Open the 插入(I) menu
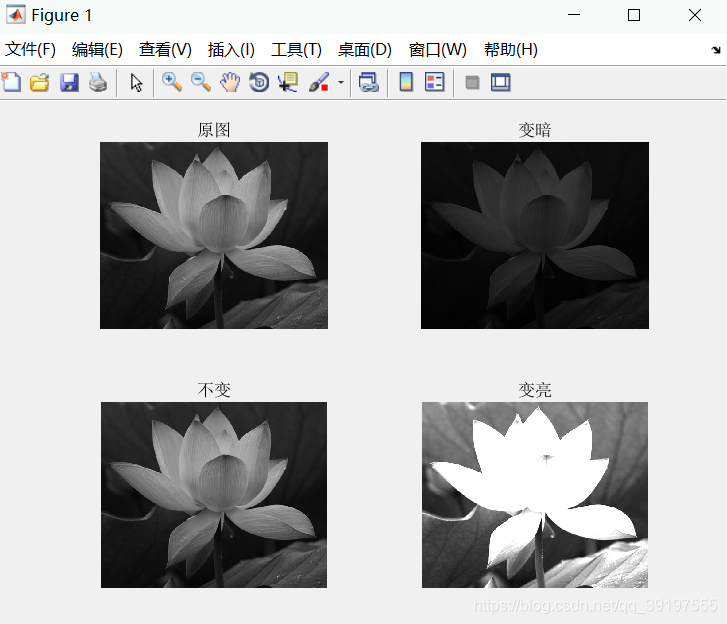The width and height of the screenshot is (727, 624). (231, 49)
